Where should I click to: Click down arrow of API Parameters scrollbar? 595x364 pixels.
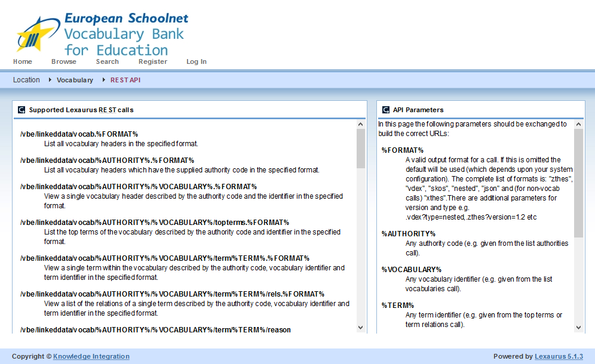[579, 328]
